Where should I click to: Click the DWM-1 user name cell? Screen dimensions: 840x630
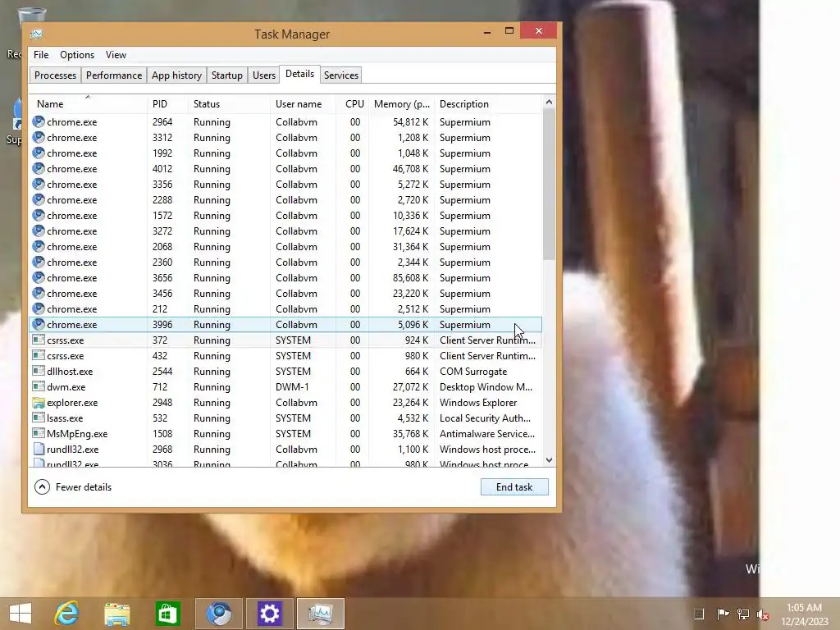click(293, 387)
